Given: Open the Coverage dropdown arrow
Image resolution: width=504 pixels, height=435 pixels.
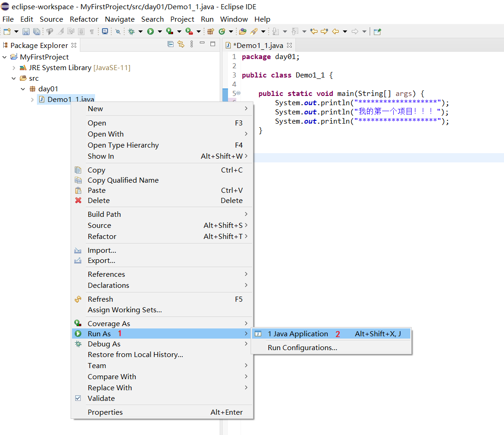Looking at the screenshot, I should click(179, 31).
